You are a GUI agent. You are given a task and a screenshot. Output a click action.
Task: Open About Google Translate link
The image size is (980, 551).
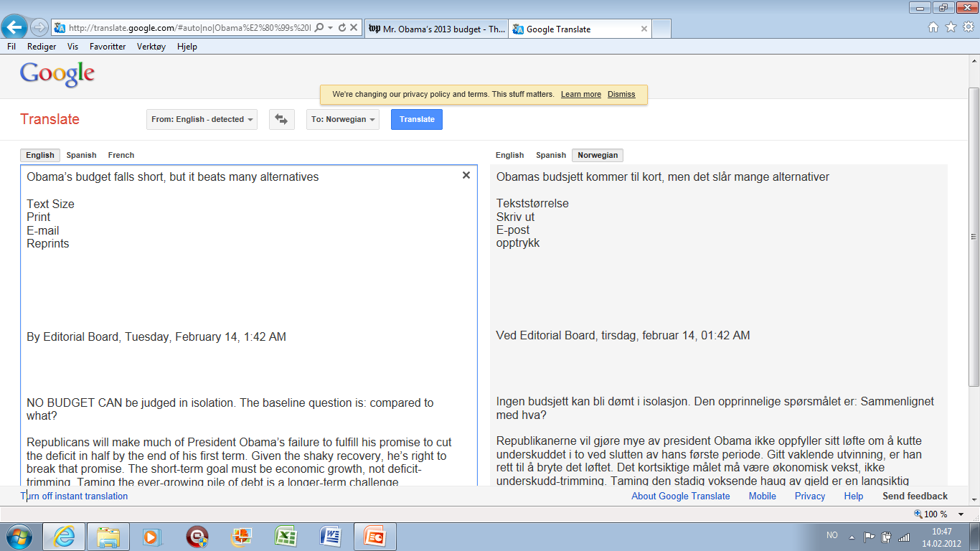[x=681, y=496]
